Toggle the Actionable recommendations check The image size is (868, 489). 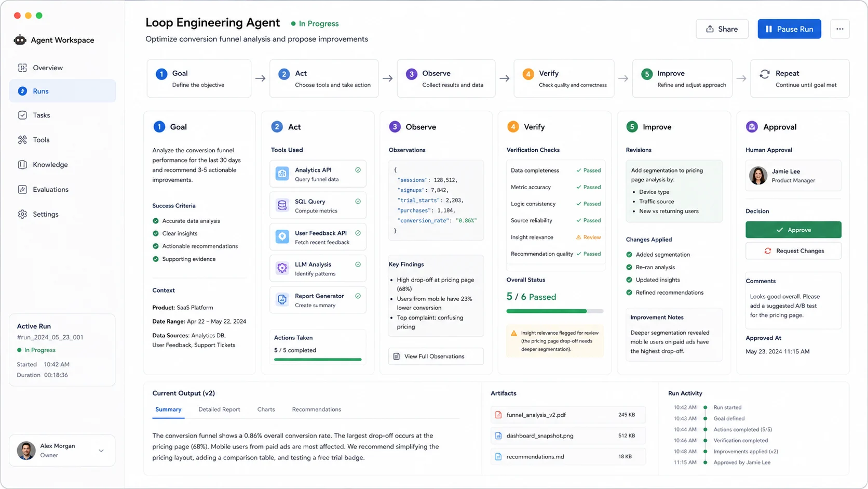tap(156, 246)
